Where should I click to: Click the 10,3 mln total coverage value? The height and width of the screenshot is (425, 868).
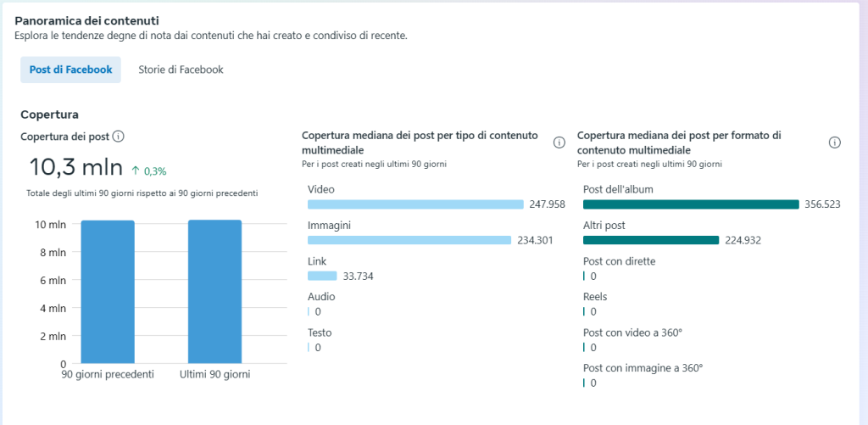(x=76, y=167)
